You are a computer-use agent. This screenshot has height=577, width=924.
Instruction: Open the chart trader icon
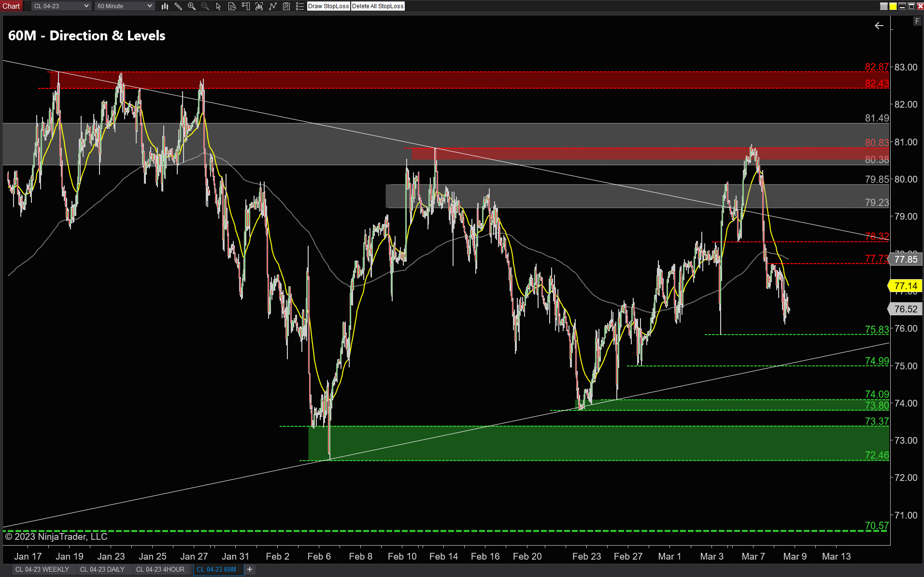coord(246,6)
